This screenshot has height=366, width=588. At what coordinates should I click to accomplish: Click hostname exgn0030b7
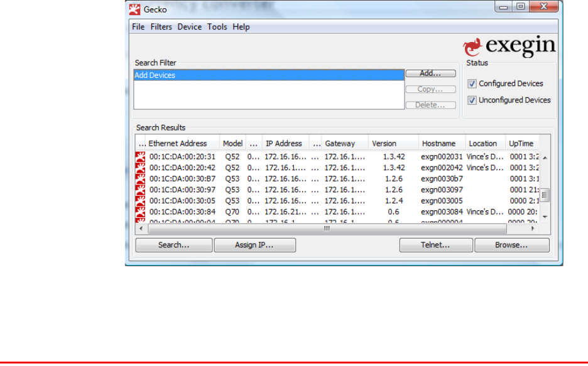coord(442,179)
